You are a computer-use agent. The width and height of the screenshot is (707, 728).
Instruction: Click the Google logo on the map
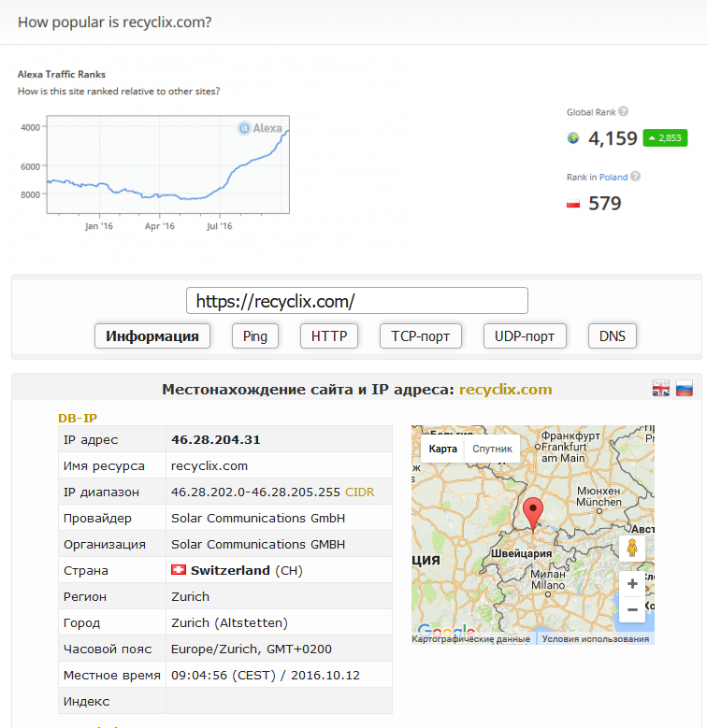click(x=446, y=631)
